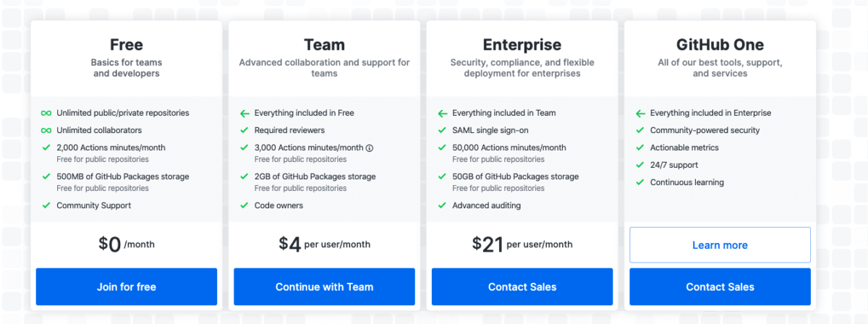Click the checkmark next to SAML single sign-on
The width and height of the screenshot is (868, 324).
tap(442, 130)
